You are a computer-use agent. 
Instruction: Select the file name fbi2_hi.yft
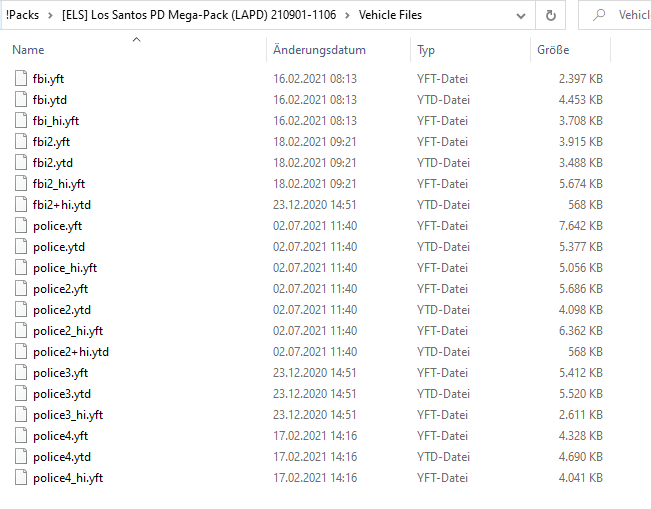click(x=59, y=184)
